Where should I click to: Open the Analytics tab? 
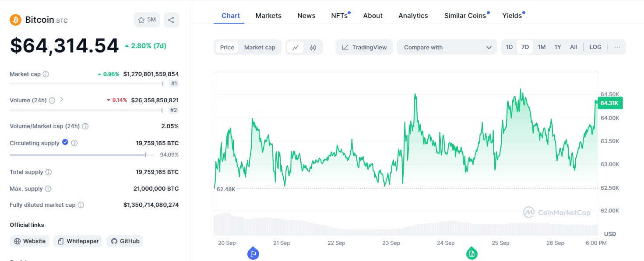[x=413, y=16]
